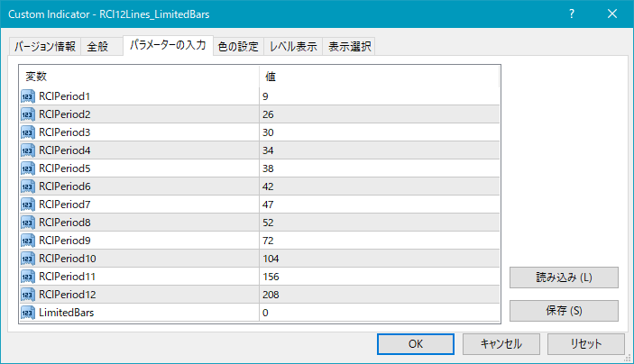This screenshot has height=364, width=634.
Task: Click the 読み込み (L) button
Action: (564, 277)
